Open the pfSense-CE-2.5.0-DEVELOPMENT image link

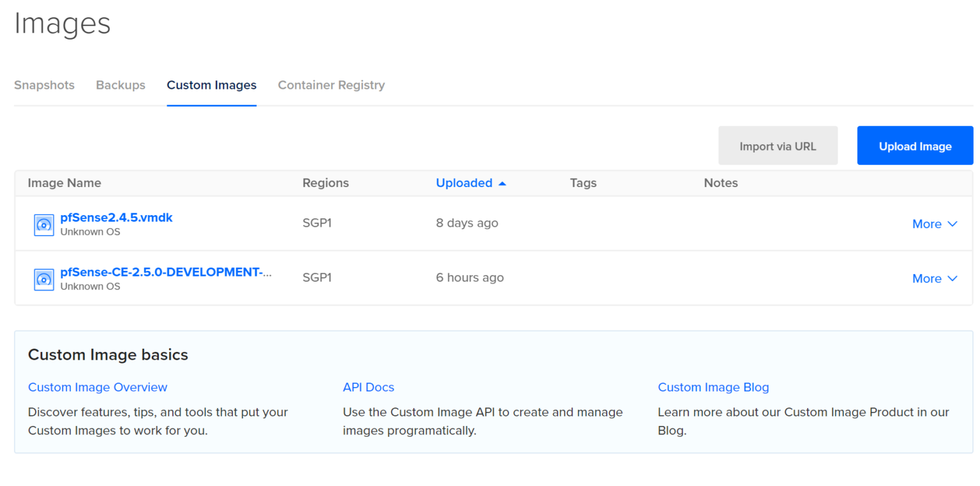(166, 272)
